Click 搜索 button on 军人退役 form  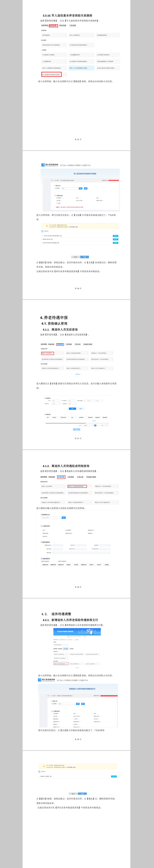click(x=81, y=188)
